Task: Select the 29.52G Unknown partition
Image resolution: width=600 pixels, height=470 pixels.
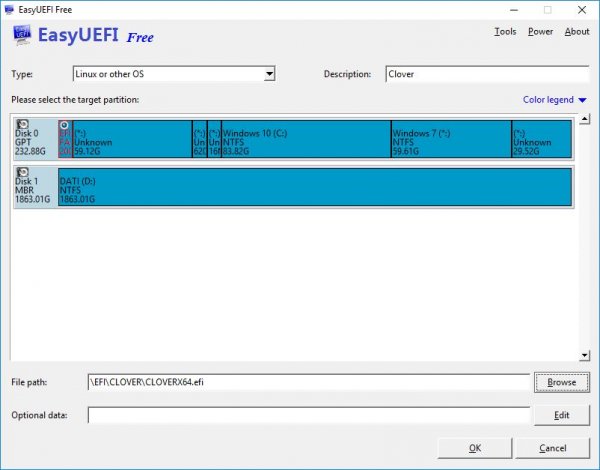Action: click(542, 139)
